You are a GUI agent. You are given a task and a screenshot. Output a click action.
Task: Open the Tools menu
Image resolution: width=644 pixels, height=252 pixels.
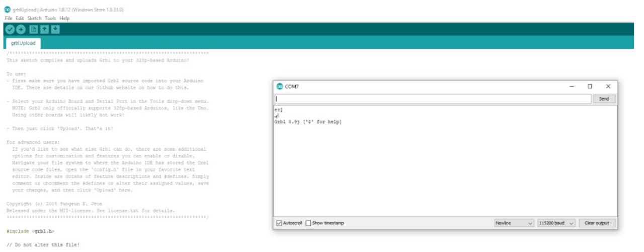[x=50, y=18]
